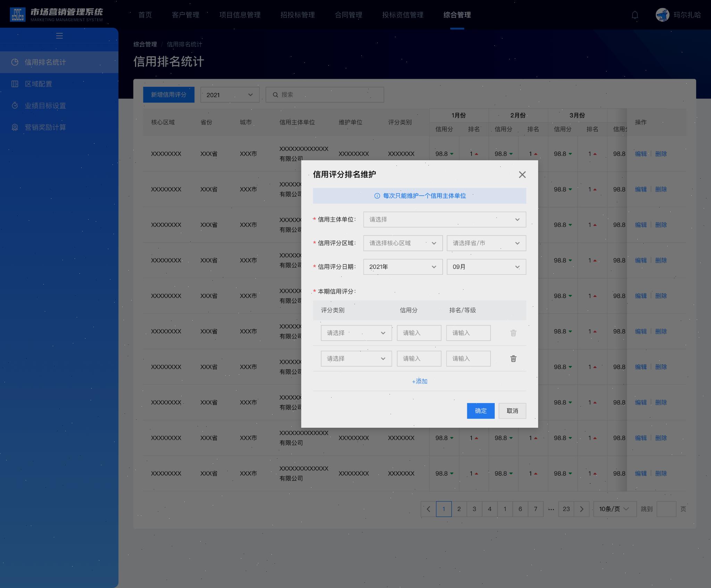This screenshot has height=588, width=711.
Task: Click the 市场营销管理系统 logo
Action: [x=57, y=15]
